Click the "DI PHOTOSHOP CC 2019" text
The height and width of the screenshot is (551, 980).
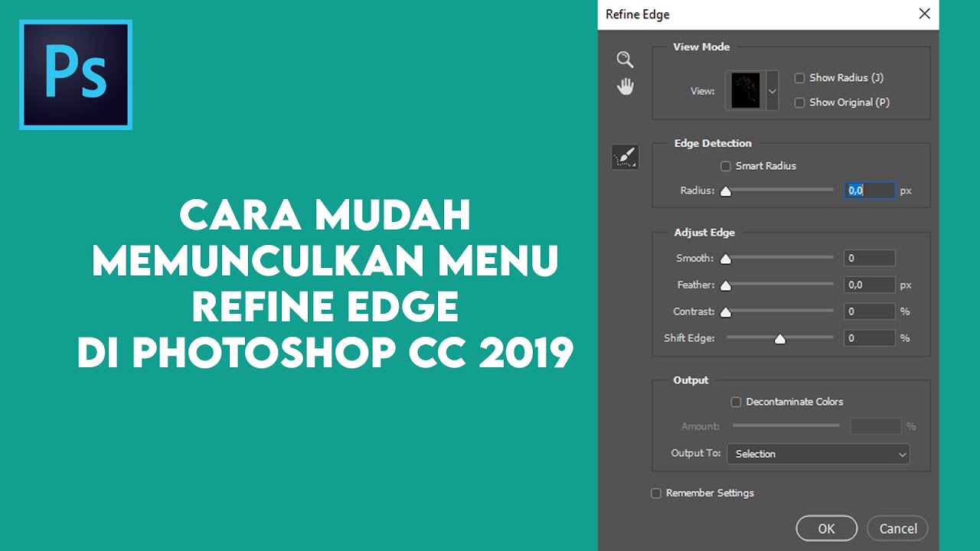click(325, 354)
